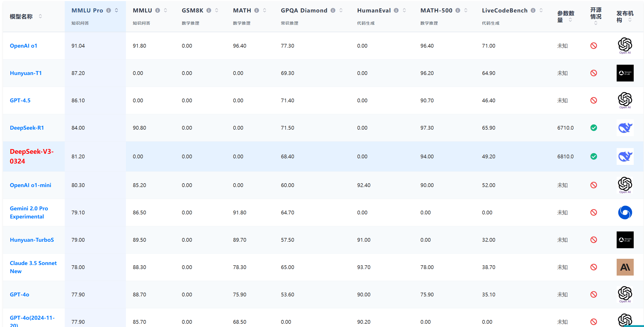Open the DeepSeek-V3-0324 model link
The height and width of the screenshot is (327, 644).
(x=32, y=156)
